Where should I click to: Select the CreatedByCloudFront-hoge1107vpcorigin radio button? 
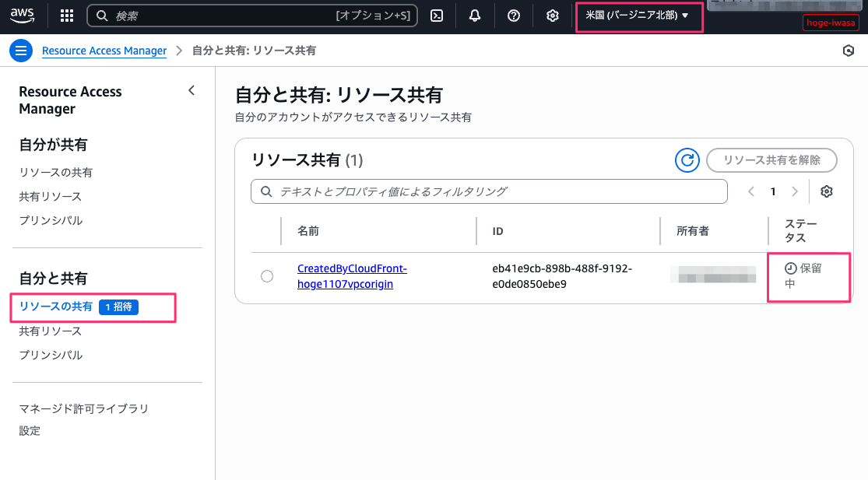pyautogui.click(x=267, y=276)
